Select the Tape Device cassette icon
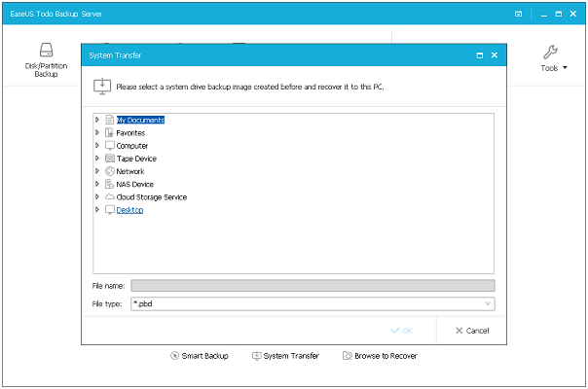The width and height of the screenshot is (588, 389). click(109, 159)
